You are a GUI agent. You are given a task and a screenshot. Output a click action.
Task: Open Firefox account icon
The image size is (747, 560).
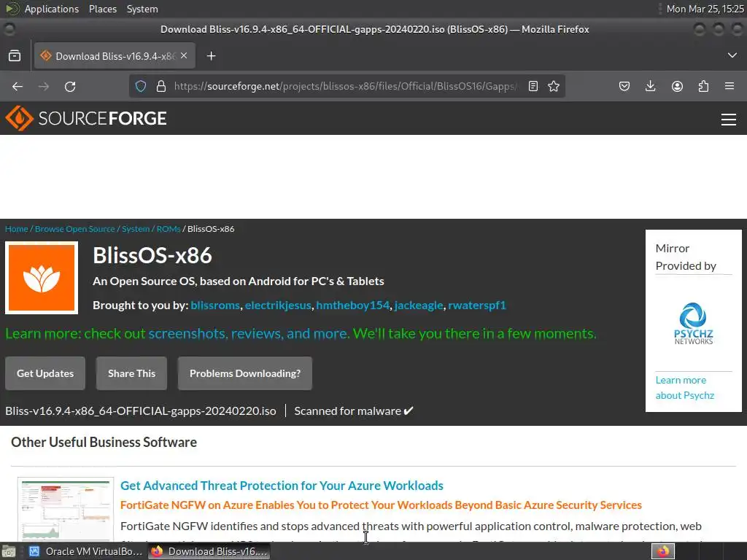(x=677, y=86)
